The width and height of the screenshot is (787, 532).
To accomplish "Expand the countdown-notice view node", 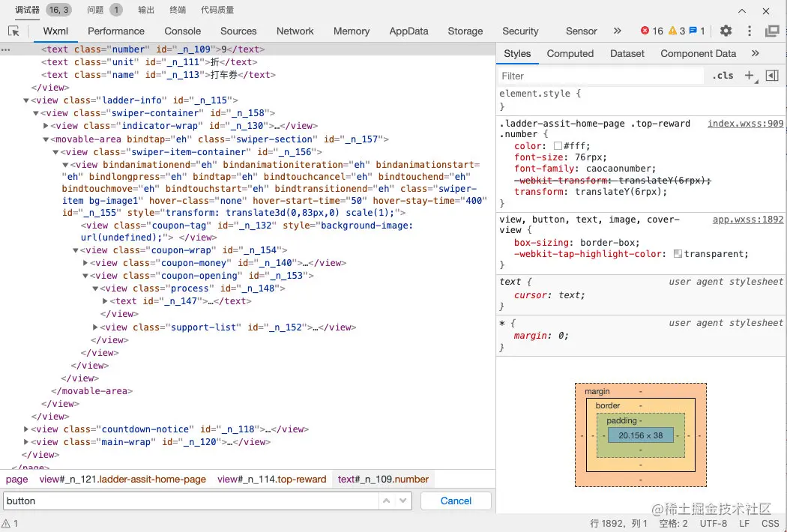I will coord(26,429).
